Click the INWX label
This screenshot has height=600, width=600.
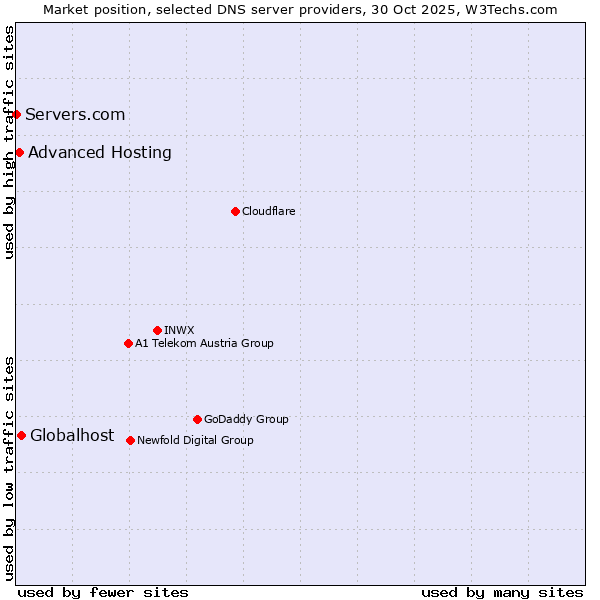[179, 330]
